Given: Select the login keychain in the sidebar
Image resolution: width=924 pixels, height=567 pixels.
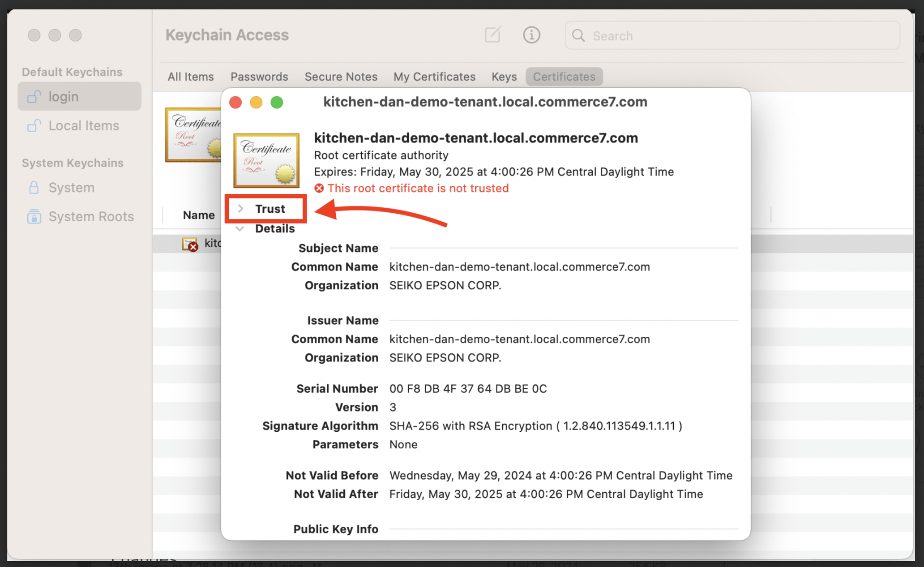Looking at the screenshot, I should 63,96.
